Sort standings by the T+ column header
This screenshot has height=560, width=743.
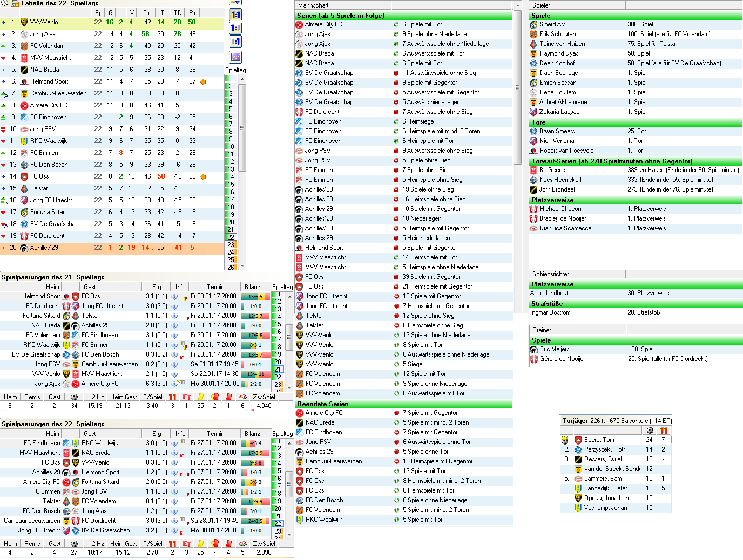[147, 12]
